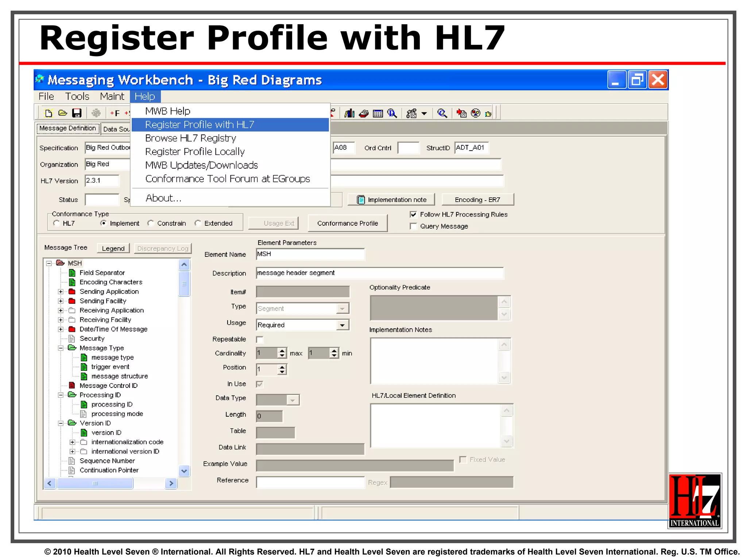This screenshot has width=747, height=560.
Task: Click the +F toolbar icon
Action: tap(115, 113)
